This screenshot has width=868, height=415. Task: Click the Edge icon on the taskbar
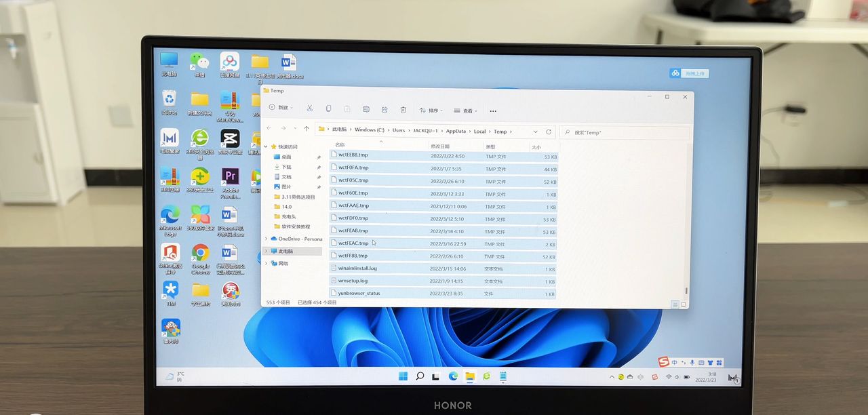click(x=452, y=376)
